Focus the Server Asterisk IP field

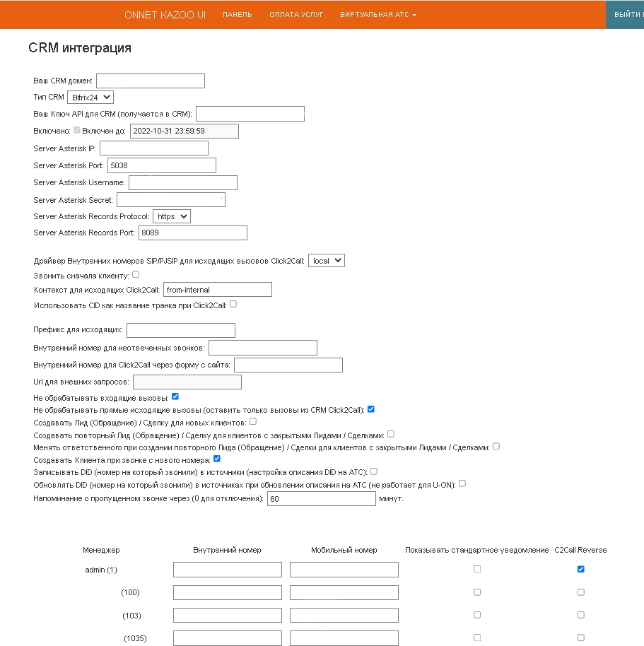click(154, 148)
